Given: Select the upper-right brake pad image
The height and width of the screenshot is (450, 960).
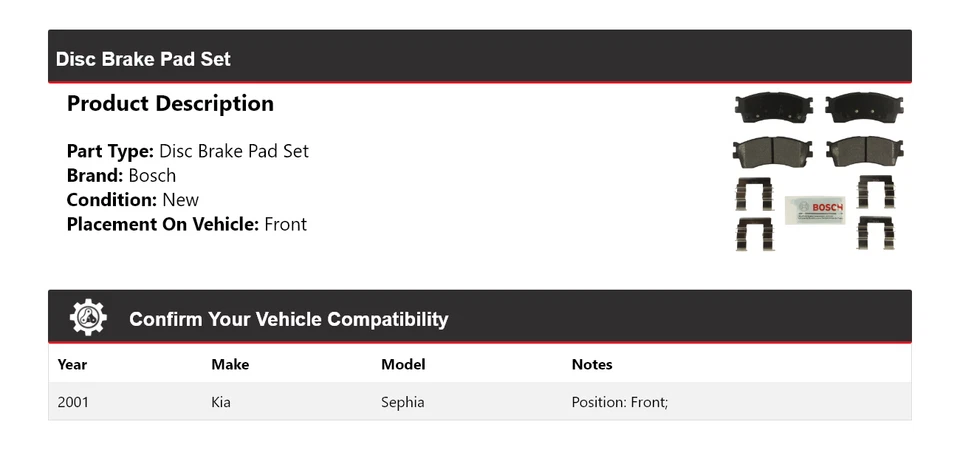Looking at the screenshot, I should coord(865,107).
